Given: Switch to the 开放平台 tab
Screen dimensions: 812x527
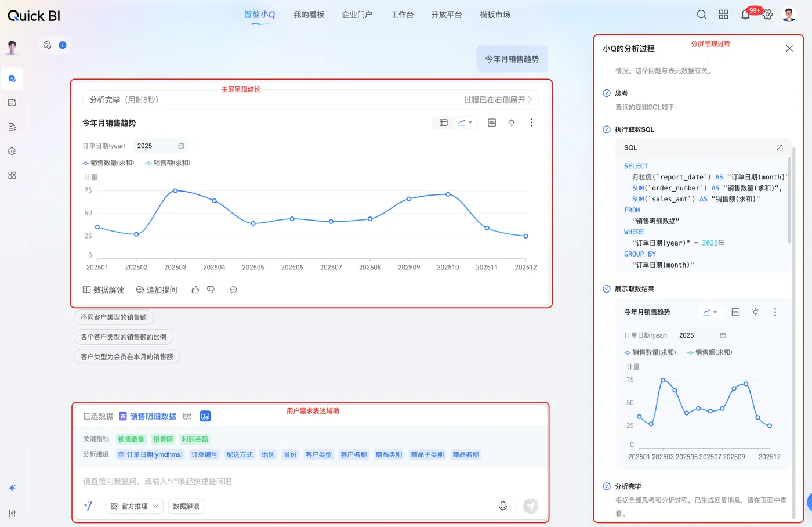Looking at the screenshot, I should pos(447,15).
